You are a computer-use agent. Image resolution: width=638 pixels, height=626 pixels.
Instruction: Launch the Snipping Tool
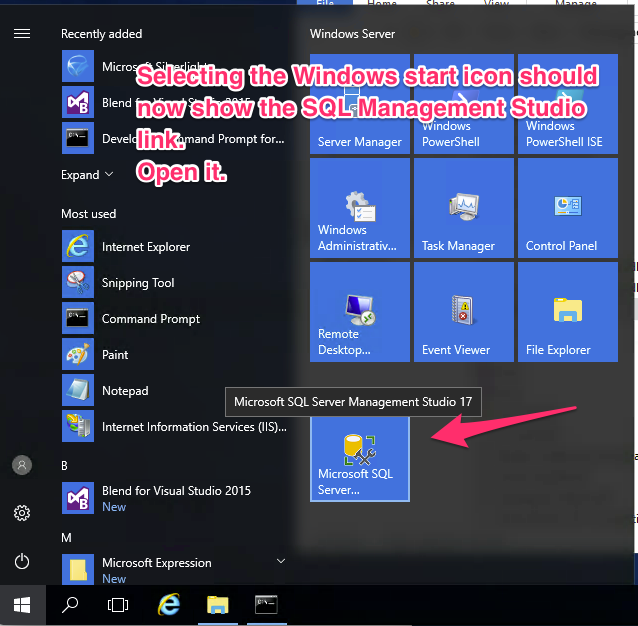[x=175, y=282]
